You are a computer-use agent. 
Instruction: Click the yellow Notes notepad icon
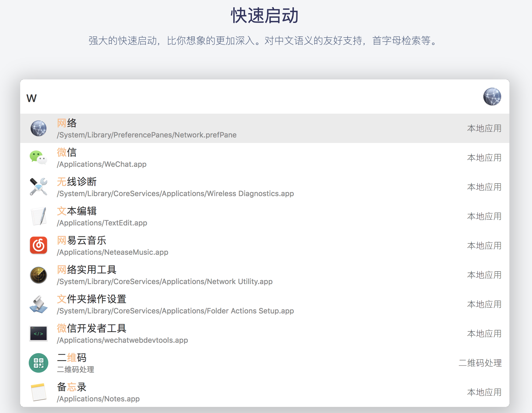(39, 392)
